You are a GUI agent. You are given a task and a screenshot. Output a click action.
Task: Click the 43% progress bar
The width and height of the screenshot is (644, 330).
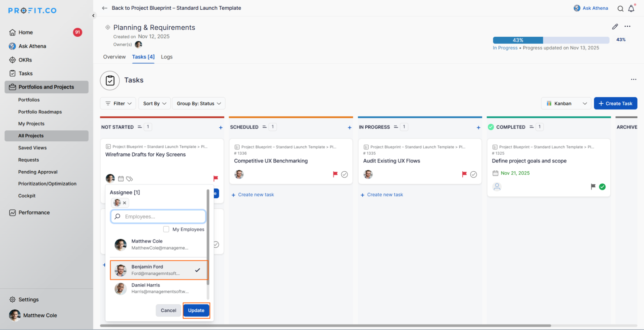click(x=551, y=40)
